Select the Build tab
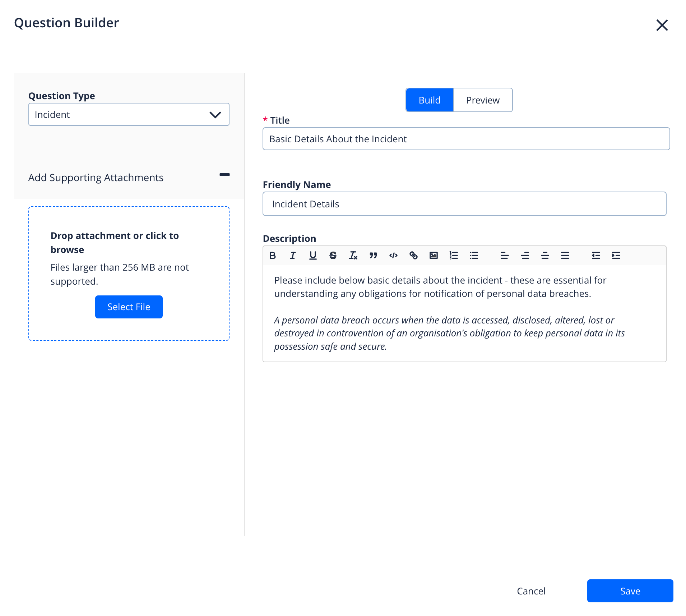 (x=430, y=100)
